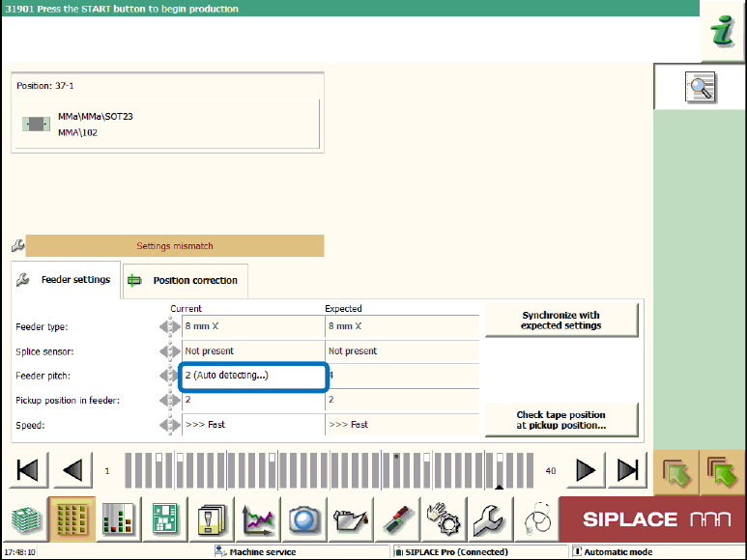Click the Settings mismatch warning bar

pyautogui.click(x=175, y=245)
